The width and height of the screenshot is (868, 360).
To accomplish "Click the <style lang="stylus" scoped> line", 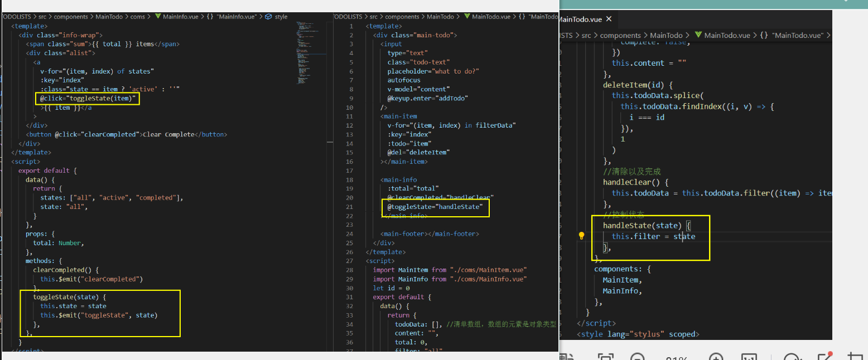I will click(638, 334).
